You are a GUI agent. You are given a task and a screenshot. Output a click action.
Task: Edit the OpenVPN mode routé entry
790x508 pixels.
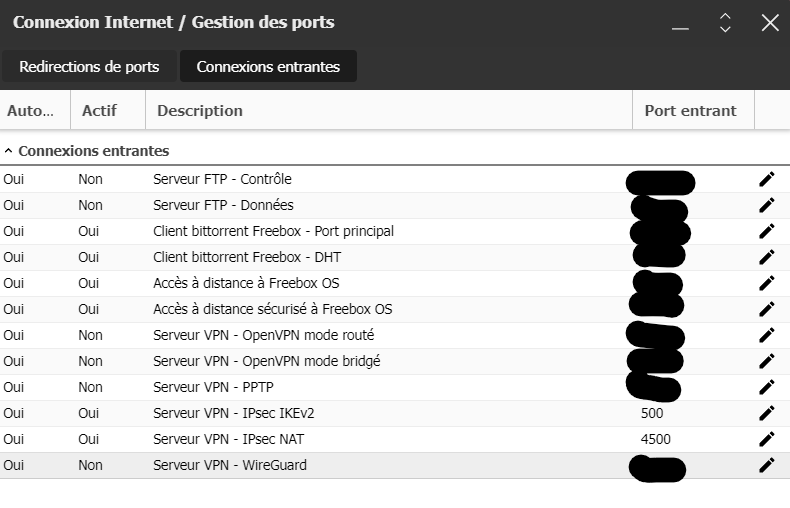(766, 336)
